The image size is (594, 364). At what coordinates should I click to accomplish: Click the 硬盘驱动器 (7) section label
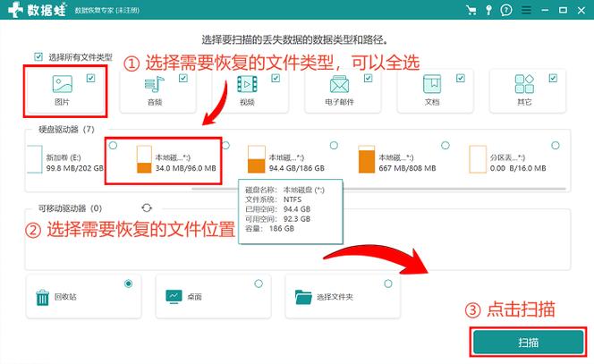pos(67,130)
